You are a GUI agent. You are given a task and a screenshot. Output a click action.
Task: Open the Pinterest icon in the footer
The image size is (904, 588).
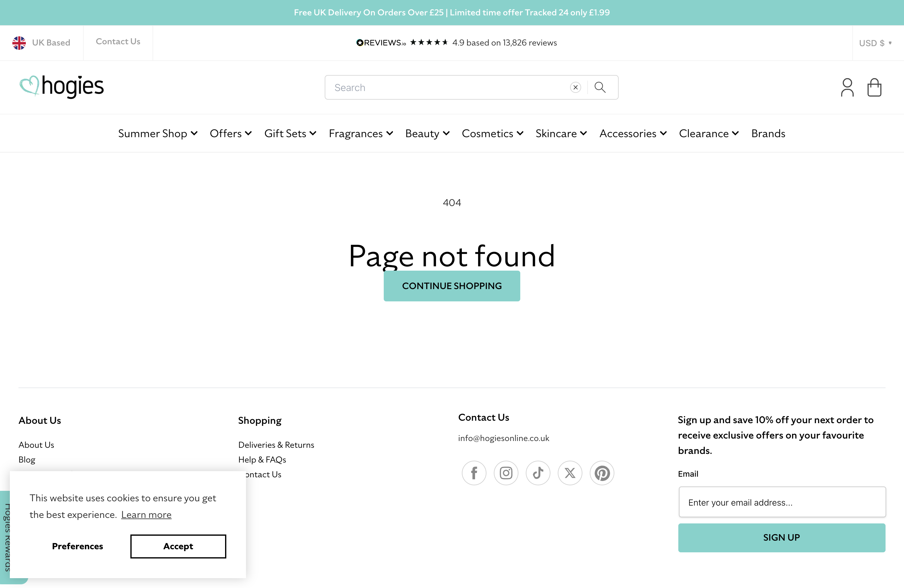(x=602, y=473)
